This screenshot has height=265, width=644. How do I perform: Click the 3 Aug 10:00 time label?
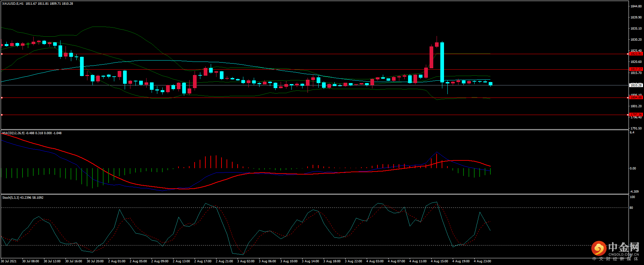(289, 261)
